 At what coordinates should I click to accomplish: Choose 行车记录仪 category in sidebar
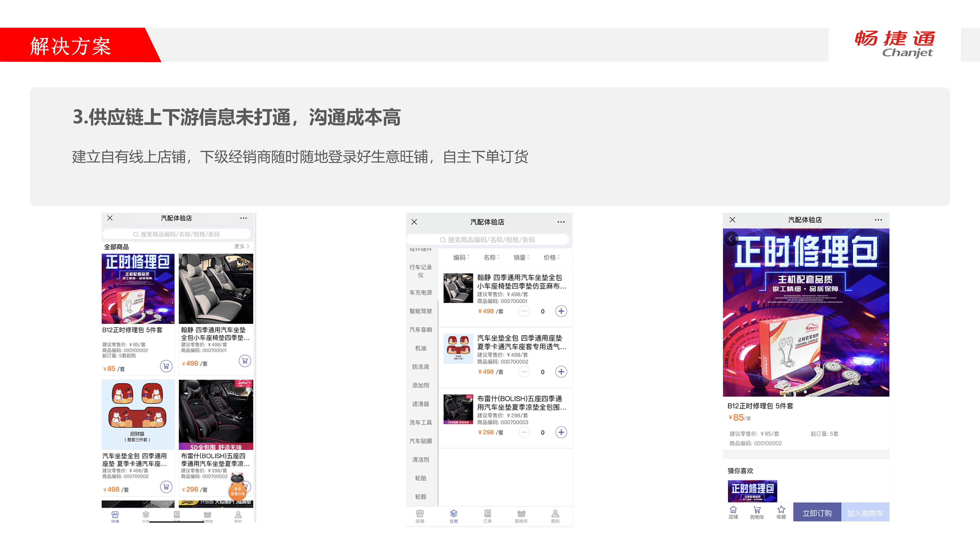point(420,271)
